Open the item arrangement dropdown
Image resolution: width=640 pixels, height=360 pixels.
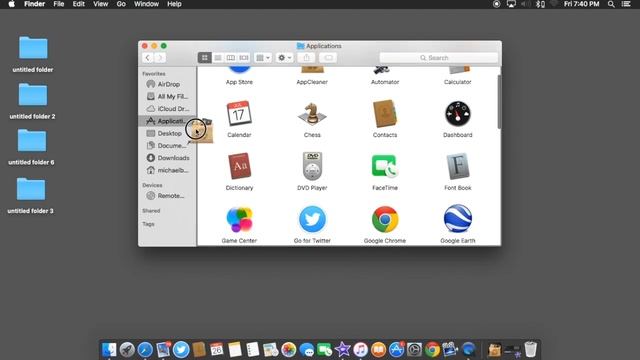[262, 58]
